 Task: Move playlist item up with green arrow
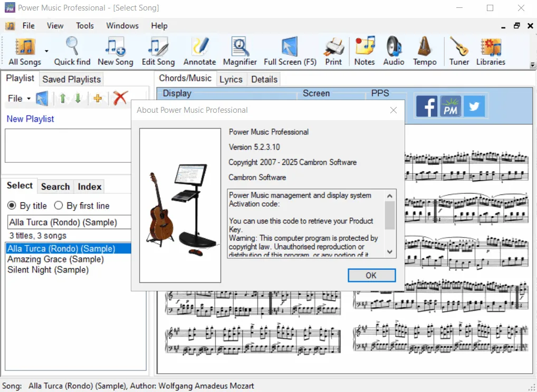tap(62, 99)
